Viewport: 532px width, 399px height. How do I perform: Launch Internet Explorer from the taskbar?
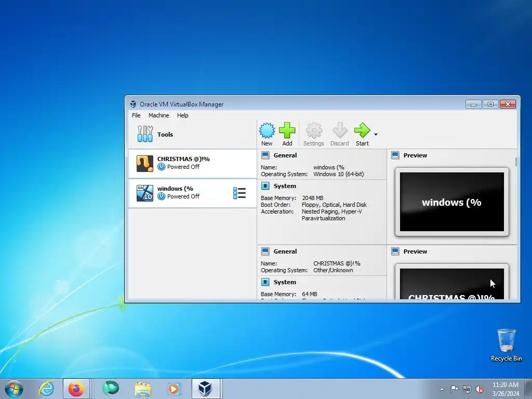click(46, 389)
